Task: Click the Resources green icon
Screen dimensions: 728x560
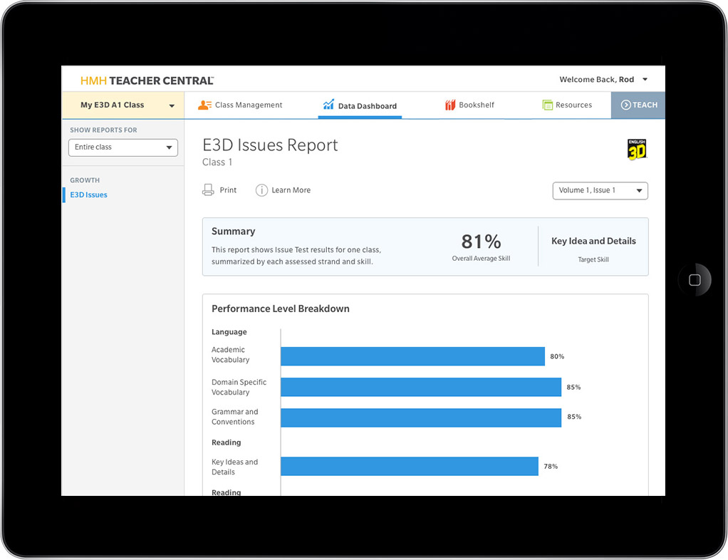Action: pyautogui.click(x=547, y=105)
